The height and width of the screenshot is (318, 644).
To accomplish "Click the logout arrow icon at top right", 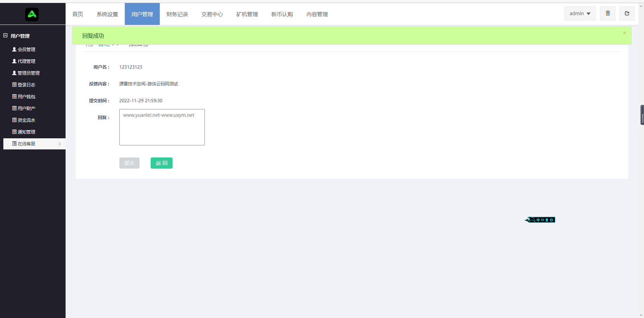I will 627,13.
